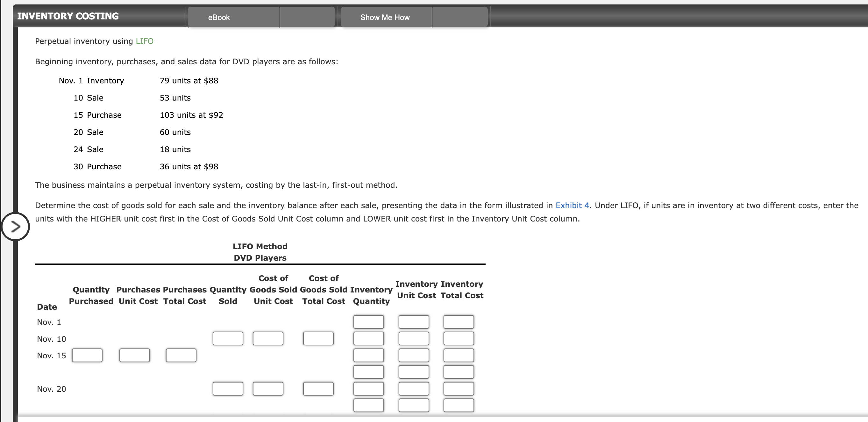Screen dimensions: 868x422
Task: Click Nov. 15 first-row Inventory Unit Cost field
Action: click(x=413, y=355)
